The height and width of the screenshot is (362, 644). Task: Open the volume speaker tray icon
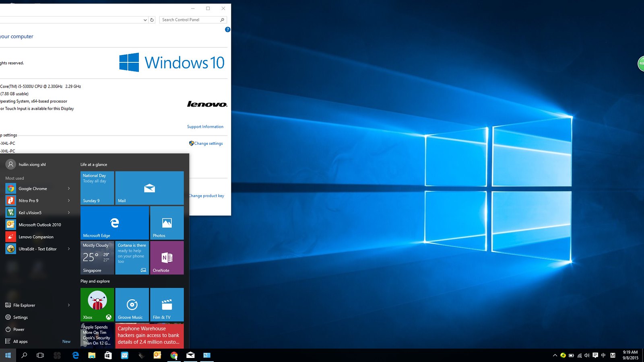click(x=587, y=355)
